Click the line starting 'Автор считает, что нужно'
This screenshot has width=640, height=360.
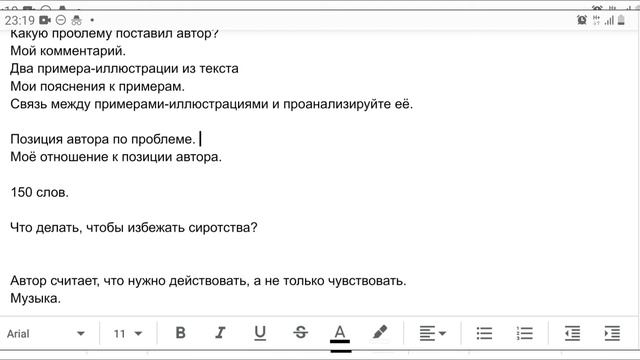pyautogui.click(x=208, y=281)
